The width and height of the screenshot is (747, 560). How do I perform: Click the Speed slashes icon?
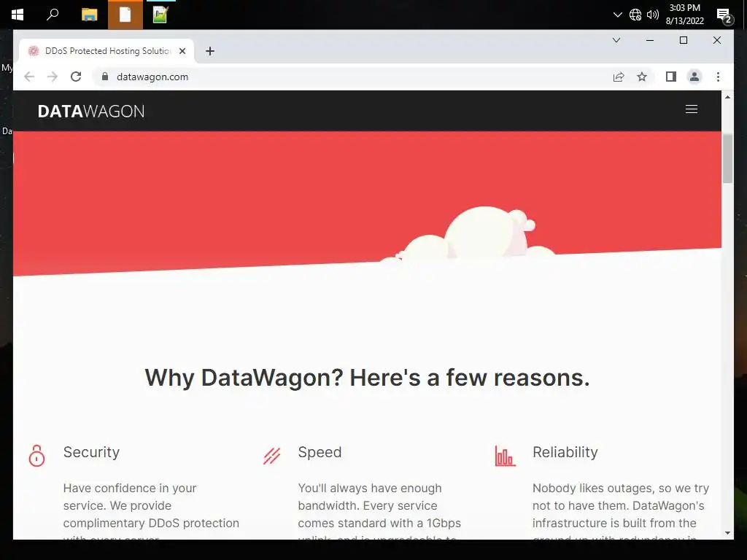coord(271,456)
